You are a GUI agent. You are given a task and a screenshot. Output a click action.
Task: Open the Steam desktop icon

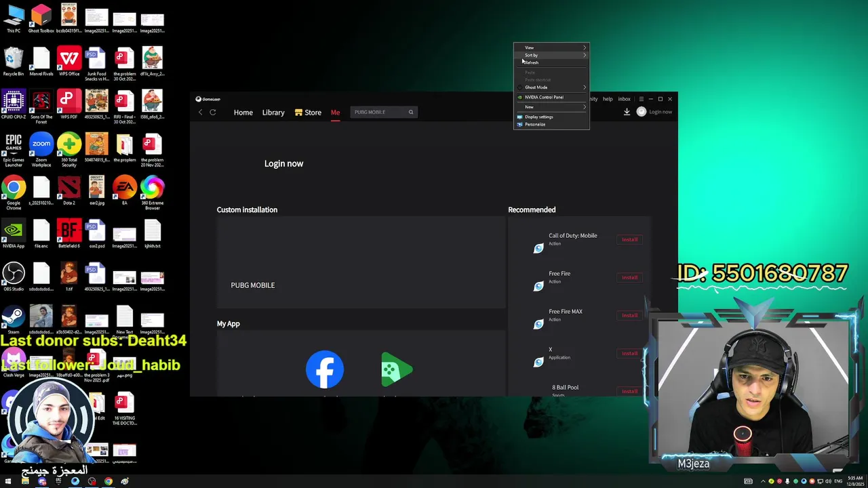[14, 321]
